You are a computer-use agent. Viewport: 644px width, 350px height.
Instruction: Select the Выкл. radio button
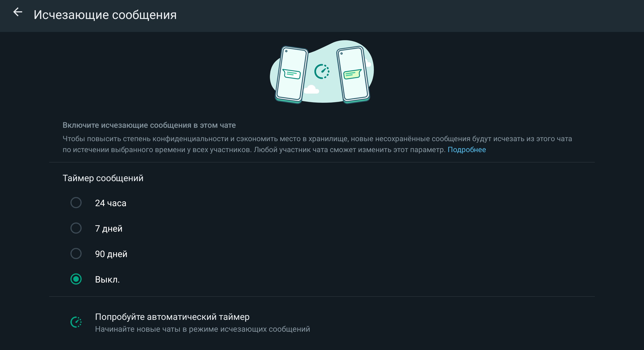coord(76,279)
